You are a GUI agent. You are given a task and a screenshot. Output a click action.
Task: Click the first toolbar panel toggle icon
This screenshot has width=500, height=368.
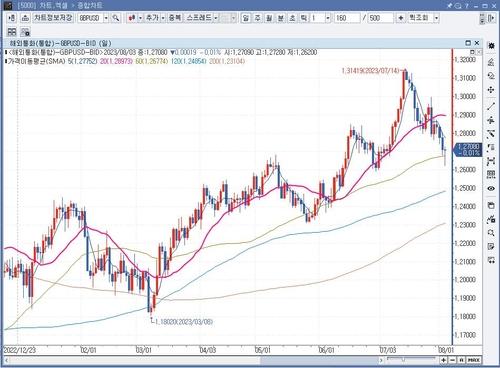coord(12,18)
